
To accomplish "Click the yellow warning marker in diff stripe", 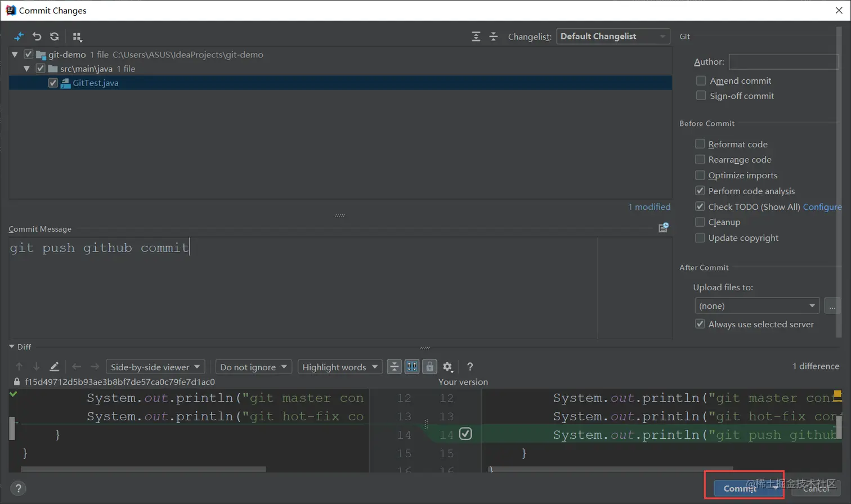I will 837,394.
